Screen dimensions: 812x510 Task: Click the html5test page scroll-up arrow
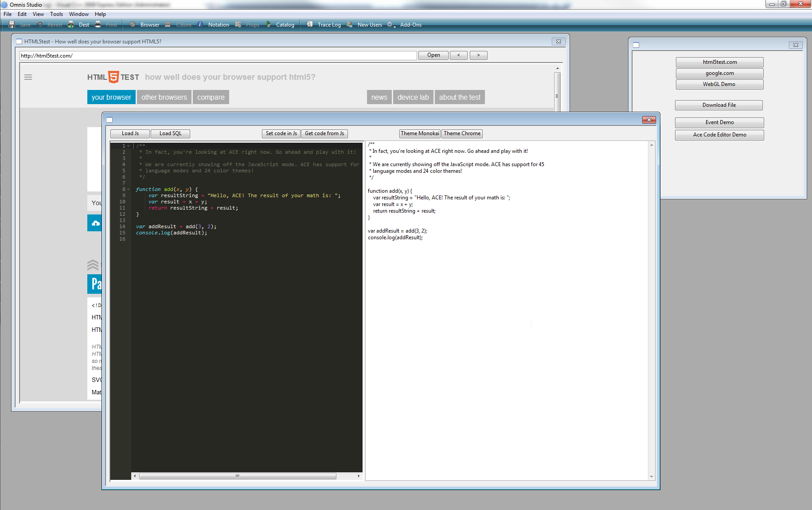557,68
